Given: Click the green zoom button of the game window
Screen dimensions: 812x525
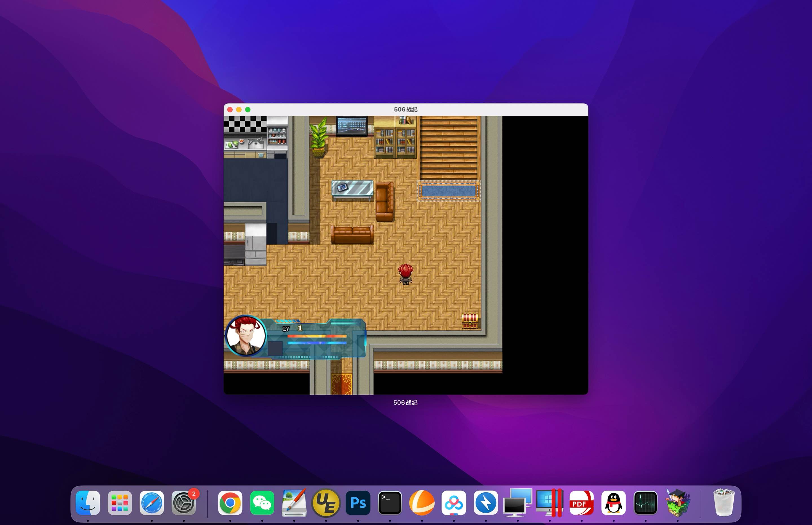Looking at the screenshot, I should pyautogui.click(x=248, y=109).
